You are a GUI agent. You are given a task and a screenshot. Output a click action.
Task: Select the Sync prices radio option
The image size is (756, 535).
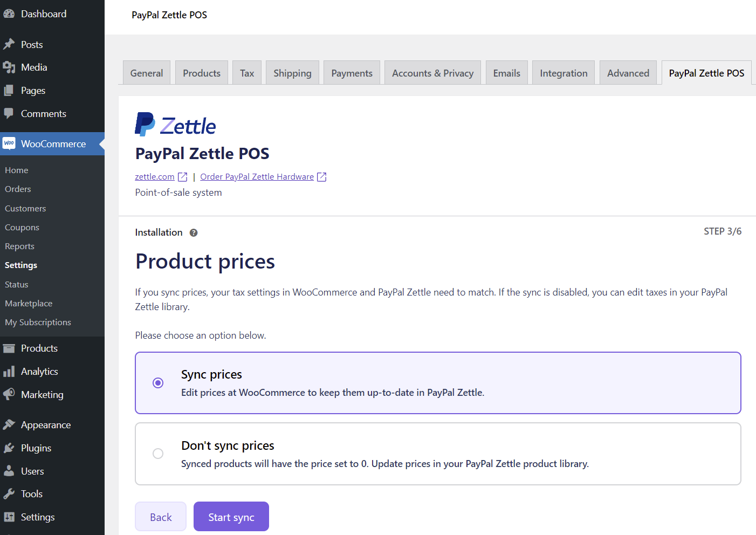click(x=158, y=383)
